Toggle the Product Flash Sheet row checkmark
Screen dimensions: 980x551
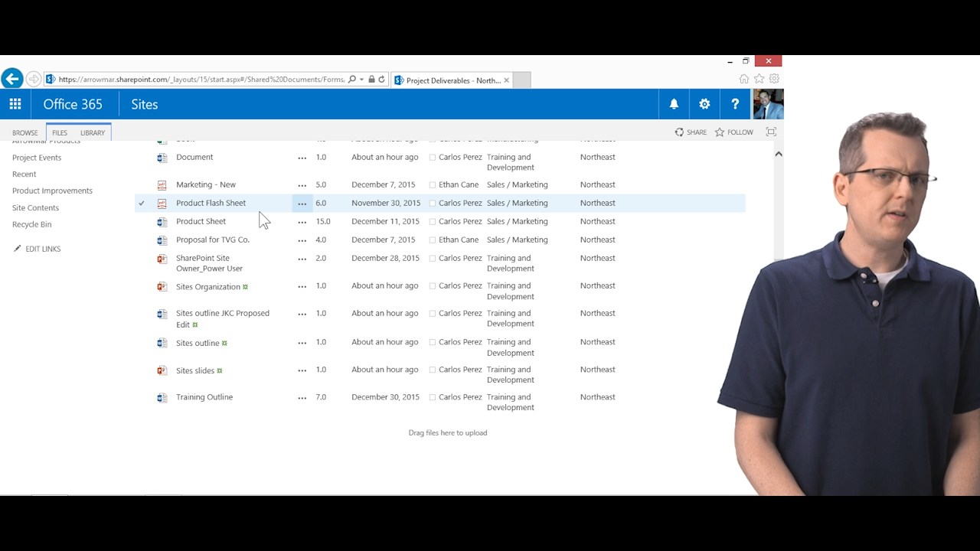(142, 204)
